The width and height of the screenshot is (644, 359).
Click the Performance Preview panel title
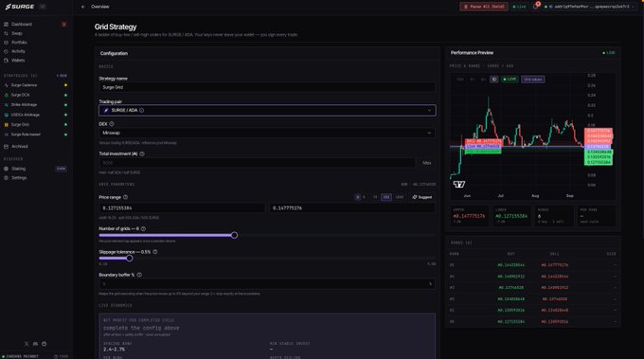472,53
